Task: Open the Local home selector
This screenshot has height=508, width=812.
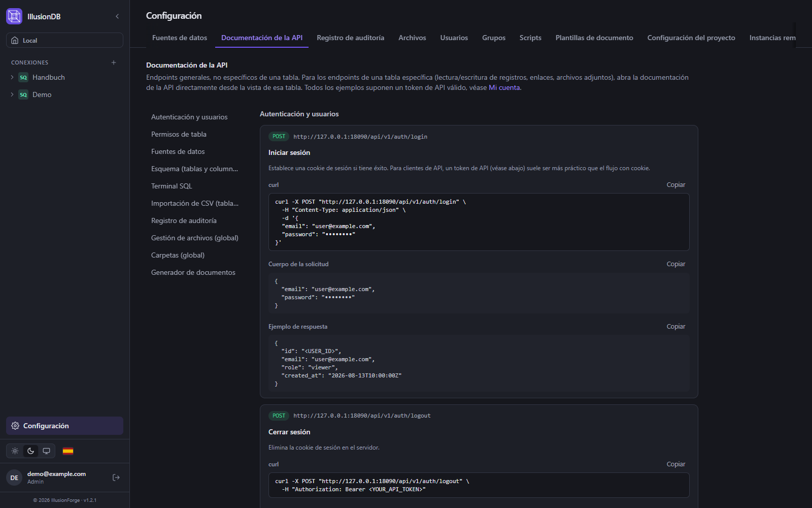Action: point(64,40)
